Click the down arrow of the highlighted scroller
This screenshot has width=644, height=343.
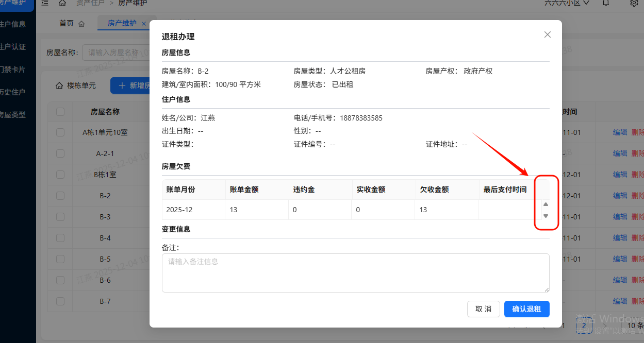click(x=546, y=216)
